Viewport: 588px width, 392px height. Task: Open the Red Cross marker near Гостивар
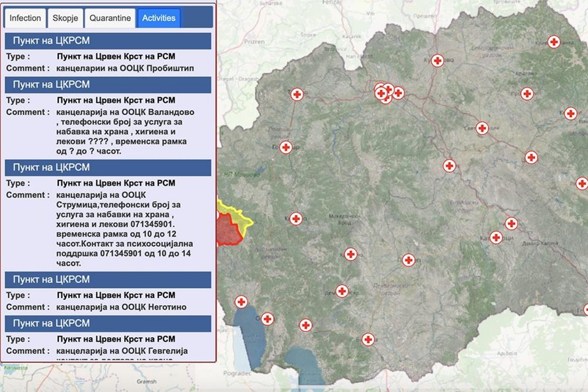(x=285, y=146)
